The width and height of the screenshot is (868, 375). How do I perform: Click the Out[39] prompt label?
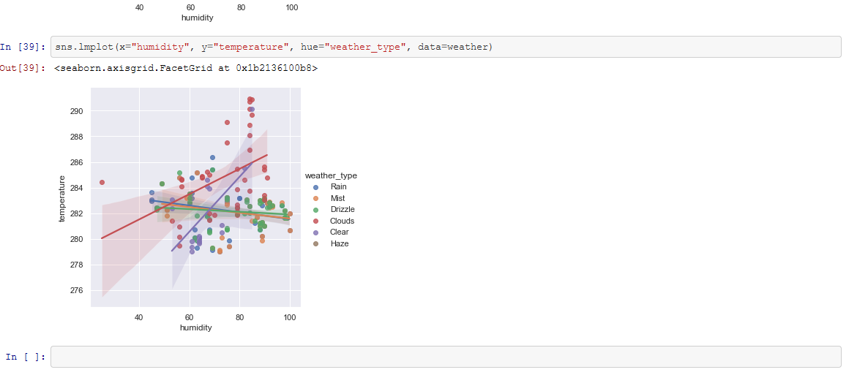pos(23,68)
